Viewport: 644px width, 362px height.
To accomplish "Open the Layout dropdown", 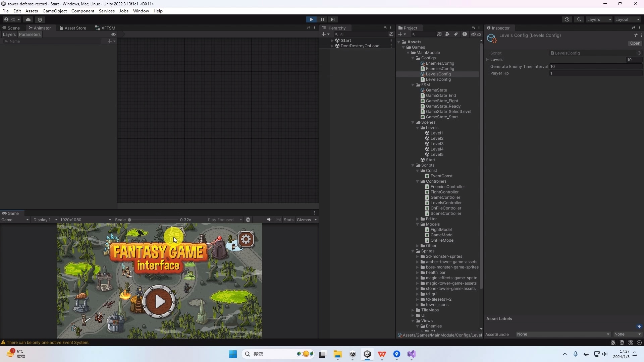I will pos(627,19).
